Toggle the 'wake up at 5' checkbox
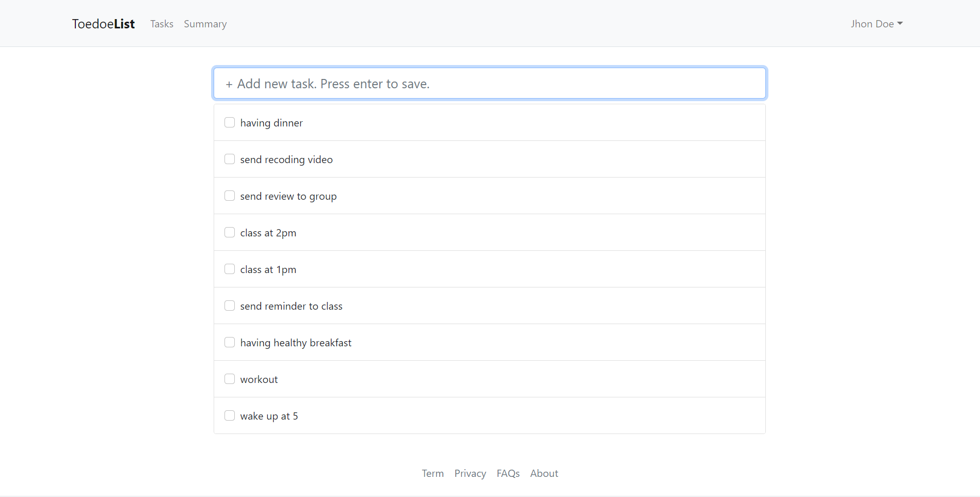 click(x=230, y=415)
